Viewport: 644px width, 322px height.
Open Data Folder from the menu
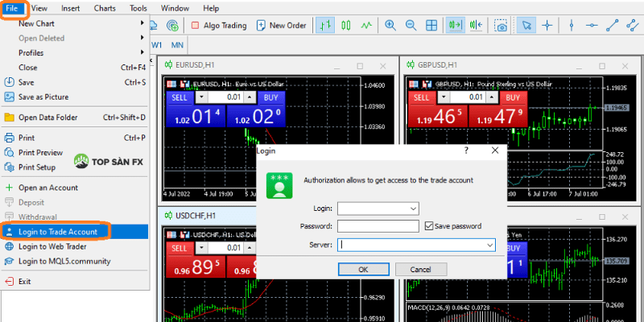point(74,118)
